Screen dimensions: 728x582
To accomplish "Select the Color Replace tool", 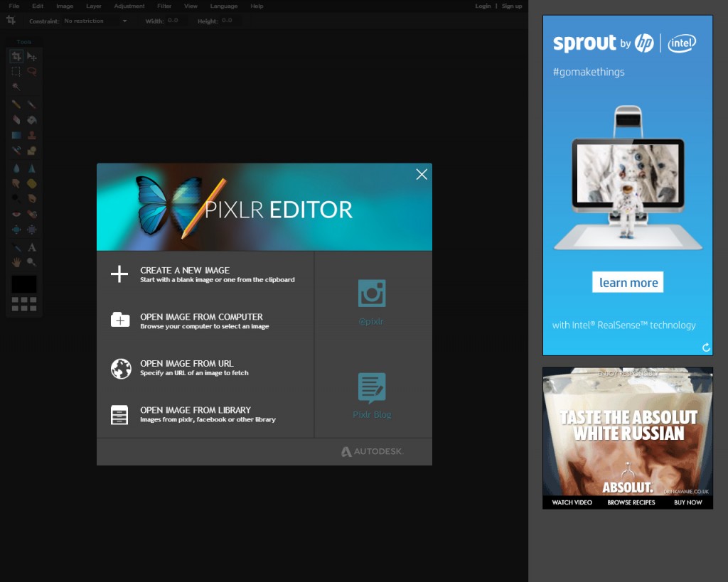I will pos(16,151).
